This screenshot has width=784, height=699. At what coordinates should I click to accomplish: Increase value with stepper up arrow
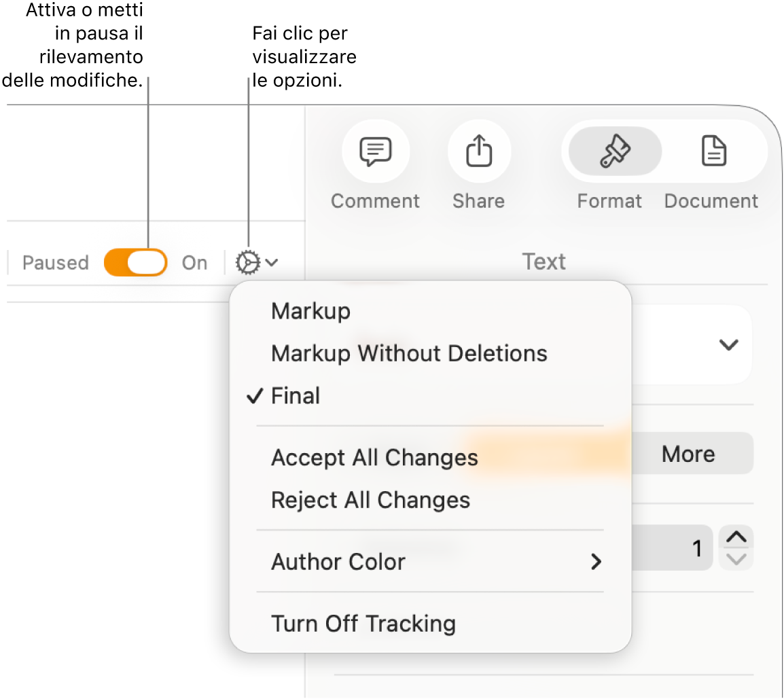point(736,537)
